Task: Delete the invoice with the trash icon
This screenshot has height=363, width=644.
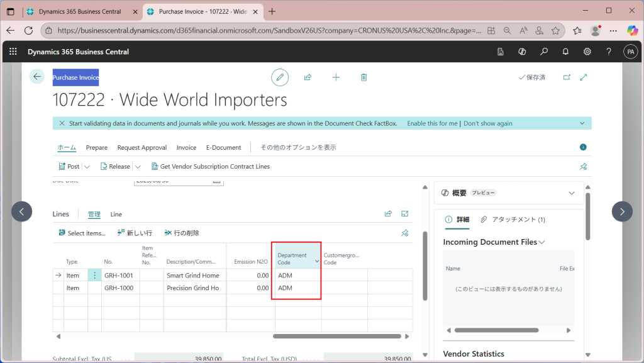Action: pyautogui.click(x=364, y=77)
